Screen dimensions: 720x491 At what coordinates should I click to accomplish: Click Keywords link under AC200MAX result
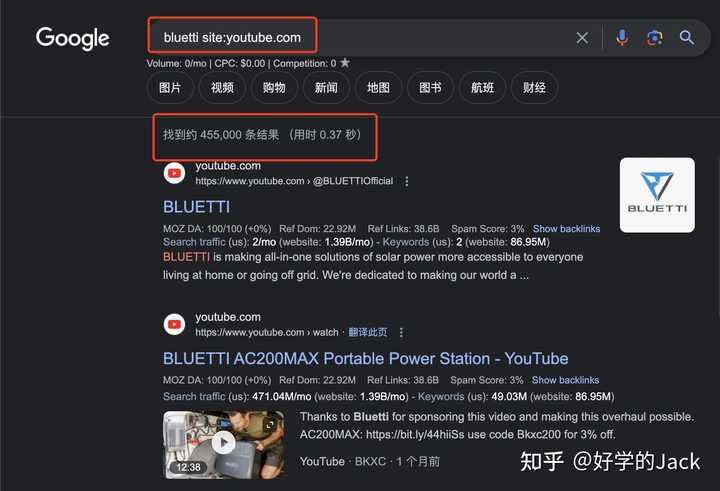441,396
